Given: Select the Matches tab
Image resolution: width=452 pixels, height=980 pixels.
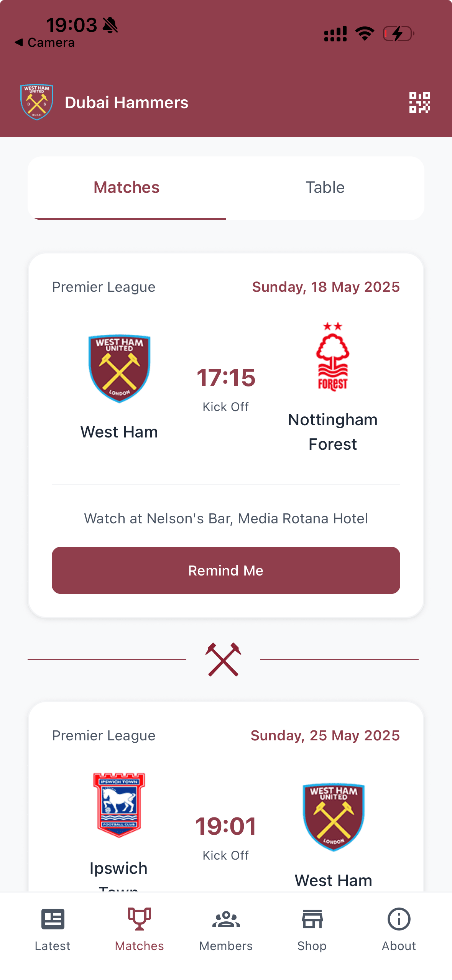Looking at the screenshot, I should (127, 187).
